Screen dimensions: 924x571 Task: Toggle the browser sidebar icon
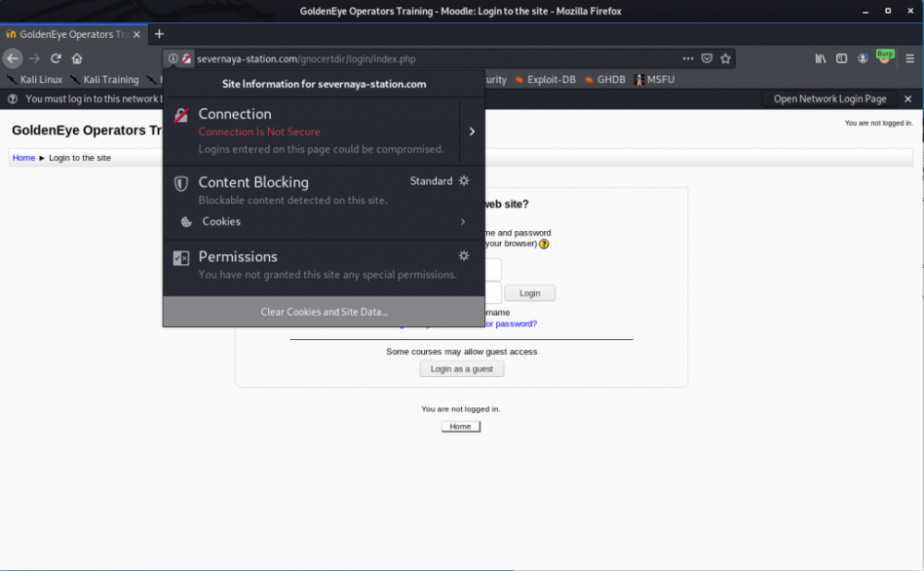(x=842, y=57)
